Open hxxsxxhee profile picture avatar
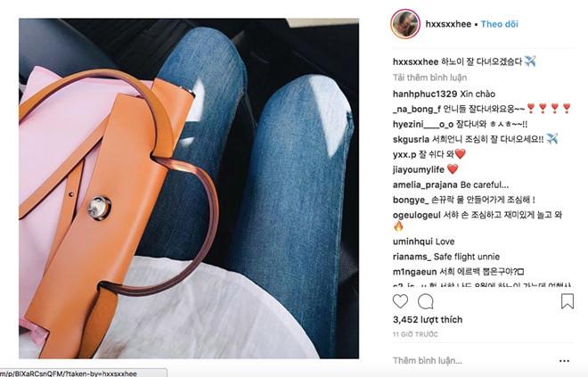The width and height of the screenshot is (588, 377). pyautogui.click(x=405, y=24)
